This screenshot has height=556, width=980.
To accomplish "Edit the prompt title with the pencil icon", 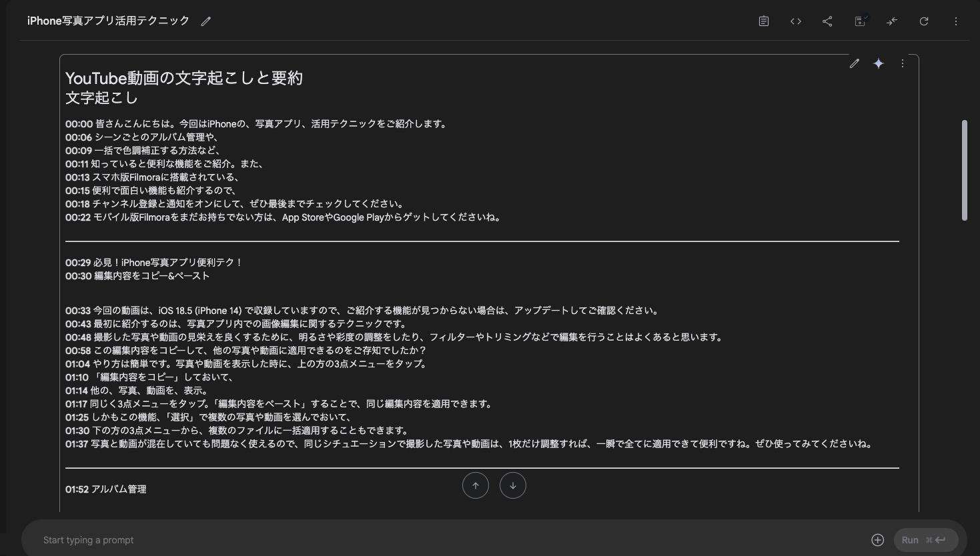I will [206, 21].
